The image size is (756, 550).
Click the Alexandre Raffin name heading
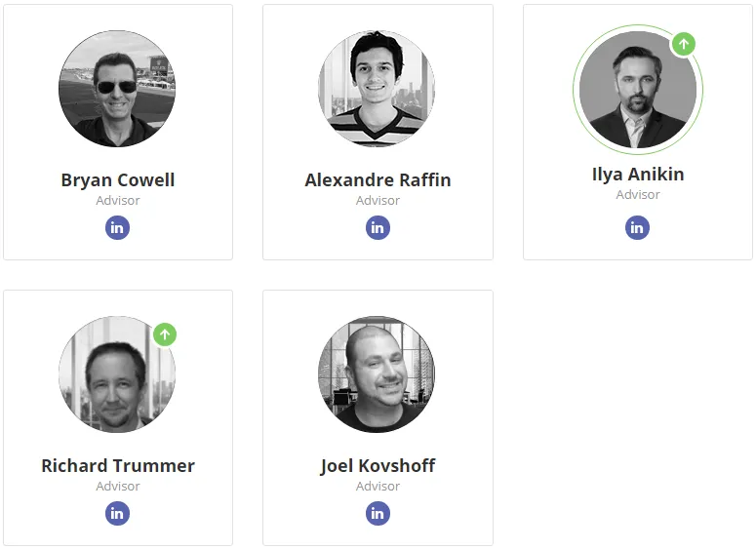(x=378, y=179)
